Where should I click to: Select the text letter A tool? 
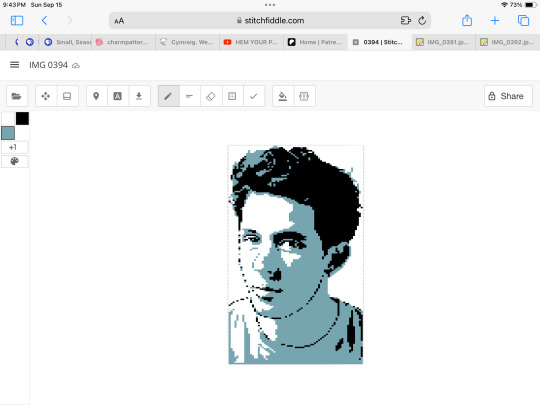[118, 96]
